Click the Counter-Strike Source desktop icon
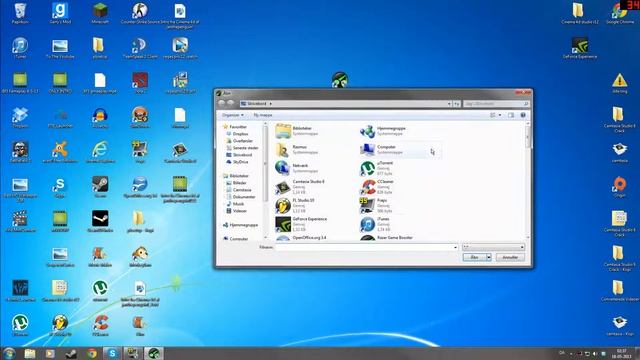 (x=140, y=13)
